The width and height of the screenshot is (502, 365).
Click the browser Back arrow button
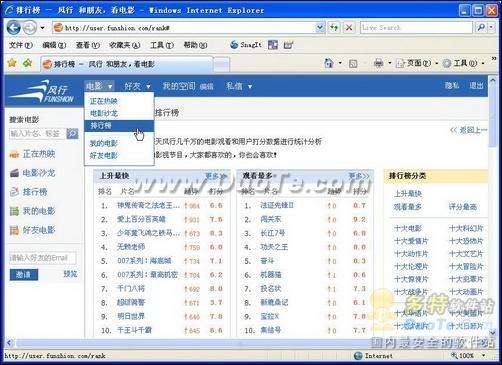click(14, 28)
